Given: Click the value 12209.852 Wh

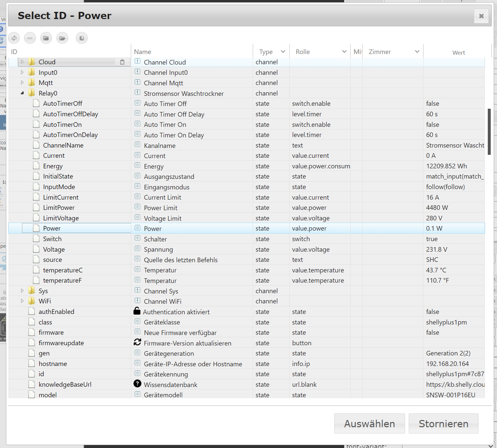Looking at the screenshot, I should pyautogui.click(x=447, y=166).
